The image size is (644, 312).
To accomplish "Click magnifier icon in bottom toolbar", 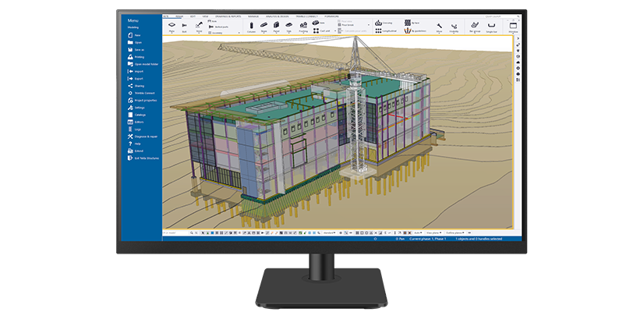I will [191, 233].
